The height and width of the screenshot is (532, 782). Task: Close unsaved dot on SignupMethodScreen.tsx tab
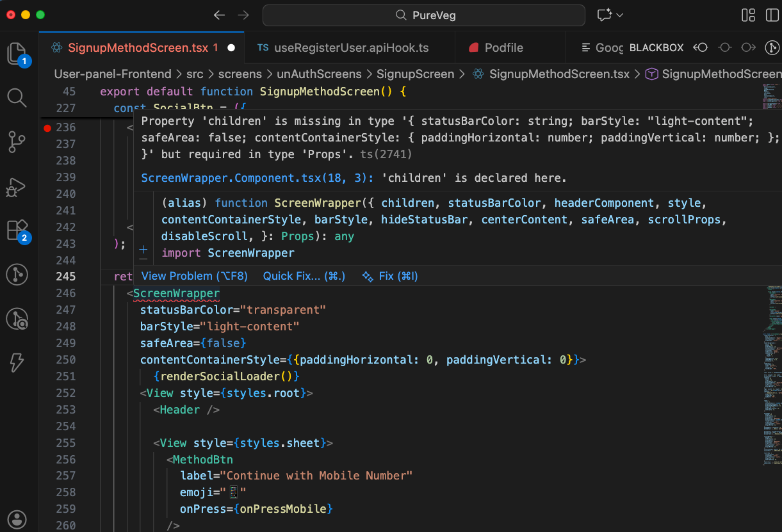coord(231,47)
